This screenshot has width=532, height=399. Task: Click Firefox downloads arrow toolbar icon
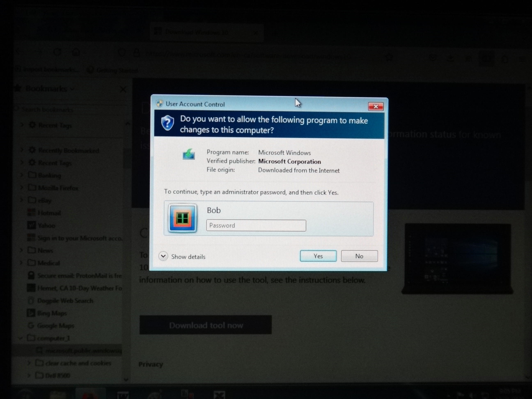[451, 58]
